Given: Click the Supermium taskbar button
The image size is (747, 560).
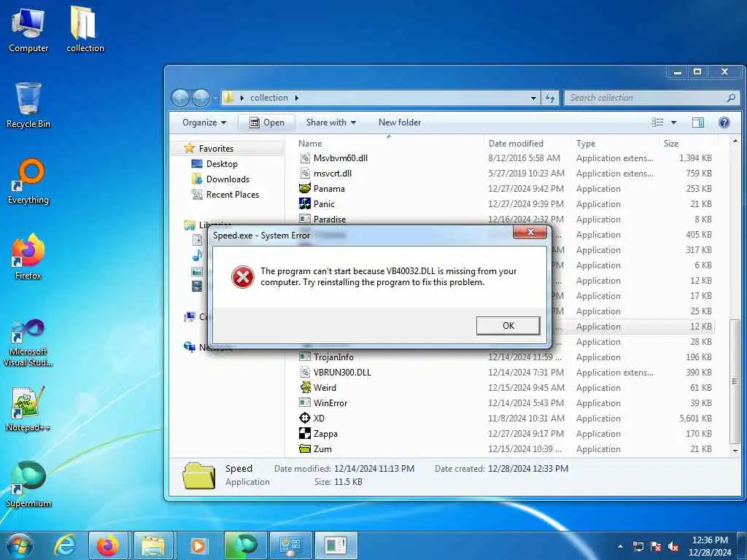Looking at the screenshot, I should pyautogui.click(x=244, y=545).
